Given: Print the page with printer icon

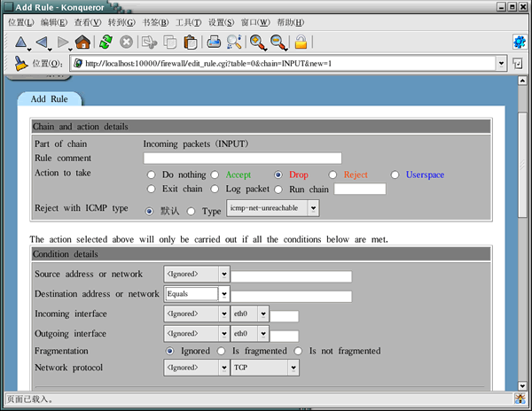Looking at the screenshot, I should click(x=214, y=43).
